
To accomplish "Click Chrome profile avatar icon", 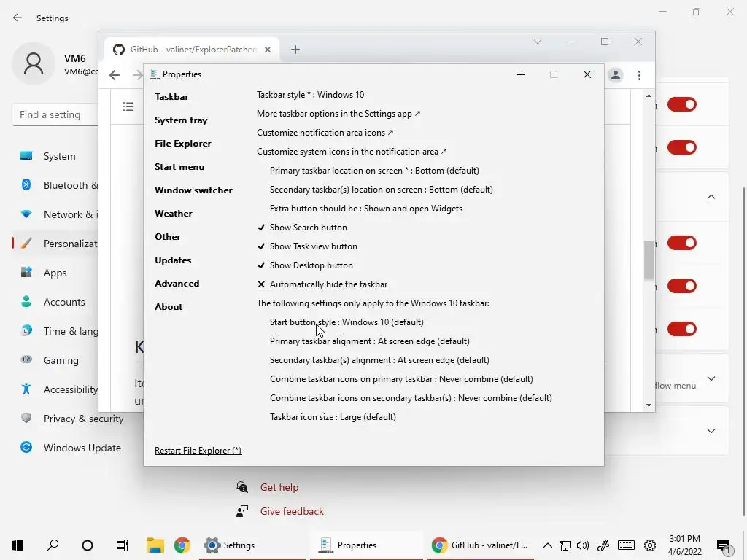I will [616, 75].
